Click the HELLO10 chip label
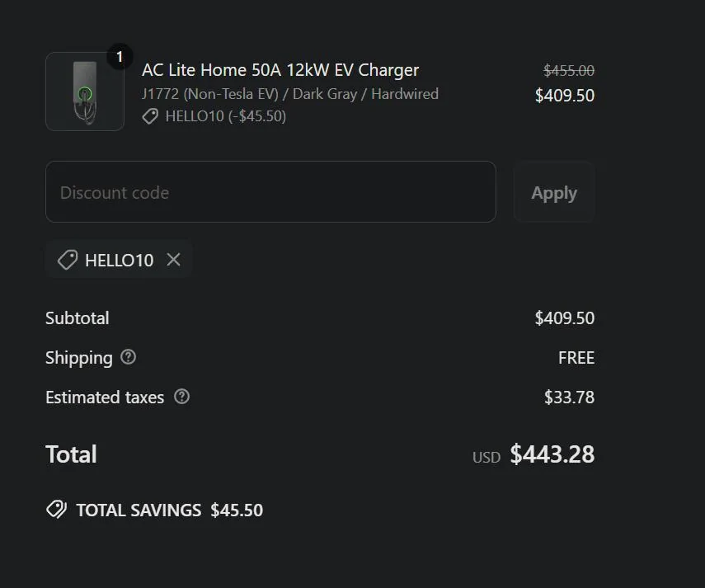This screenshot has width=705, height=588. click(119, 261)
